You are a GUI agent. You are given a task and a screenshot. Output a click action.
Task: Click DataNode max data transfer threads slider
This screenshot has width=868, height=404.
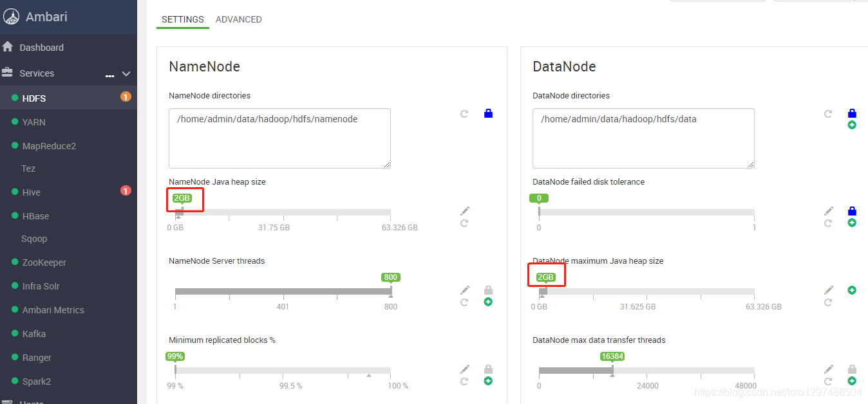tap(646, 371)
